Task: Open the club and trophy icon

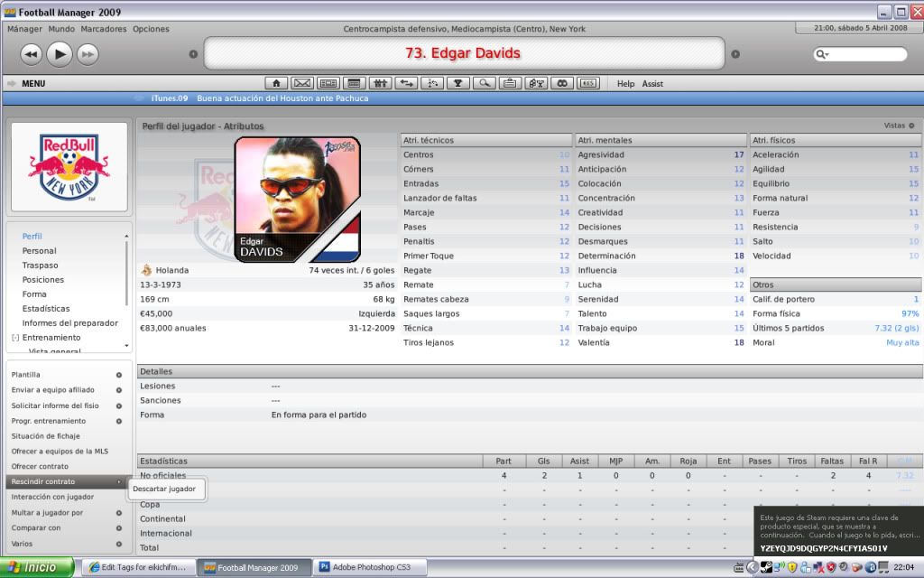Action: 536,83
